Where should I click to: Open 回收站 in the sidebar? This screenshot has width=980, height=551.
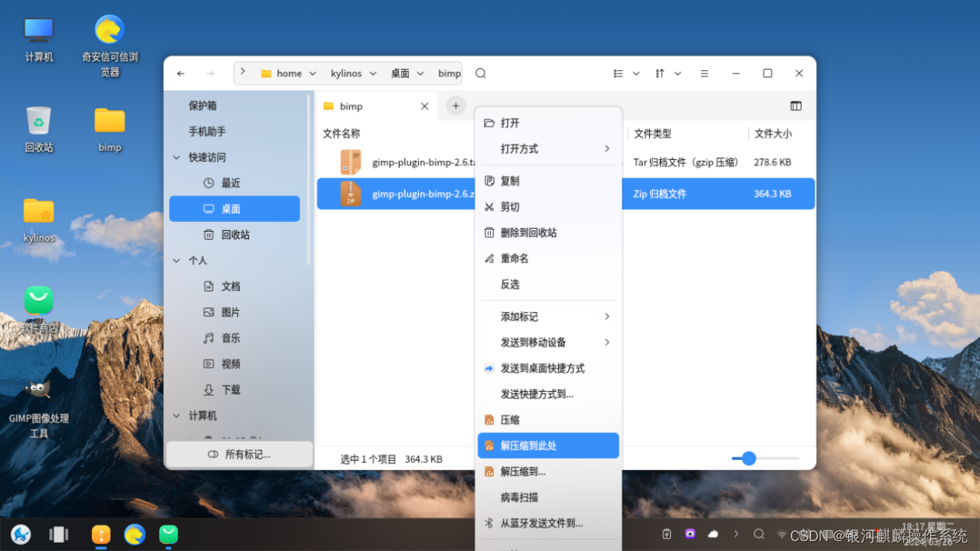click(234, 235)
